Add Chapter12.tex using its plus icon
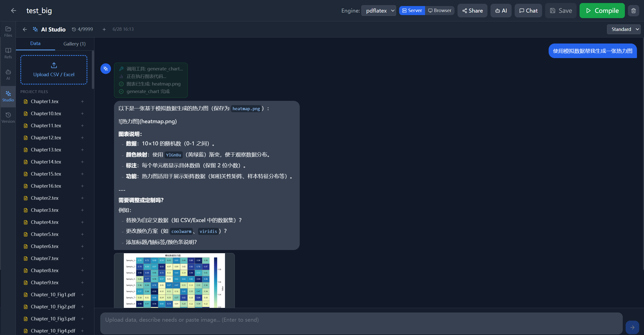 point(82,138)
